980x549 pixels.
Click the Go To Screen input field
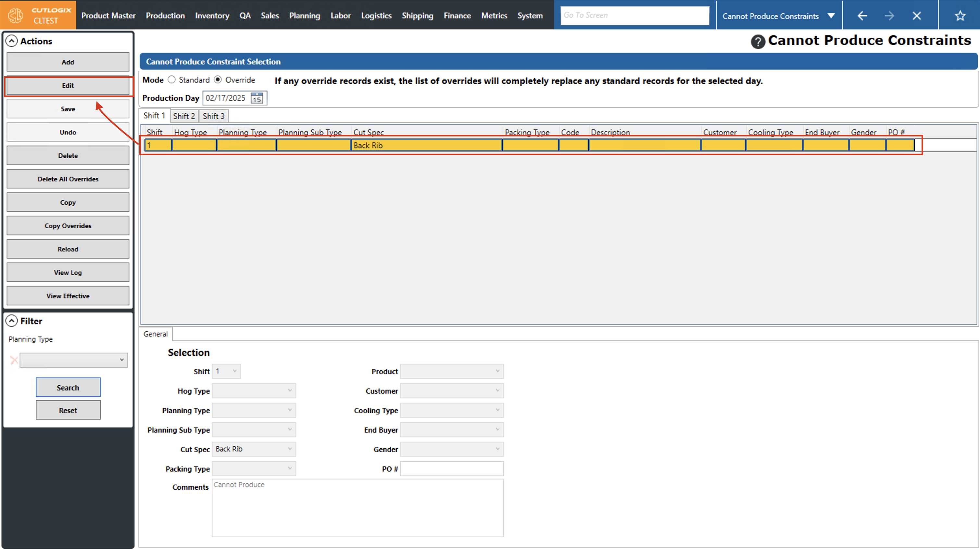click(634, 15)
